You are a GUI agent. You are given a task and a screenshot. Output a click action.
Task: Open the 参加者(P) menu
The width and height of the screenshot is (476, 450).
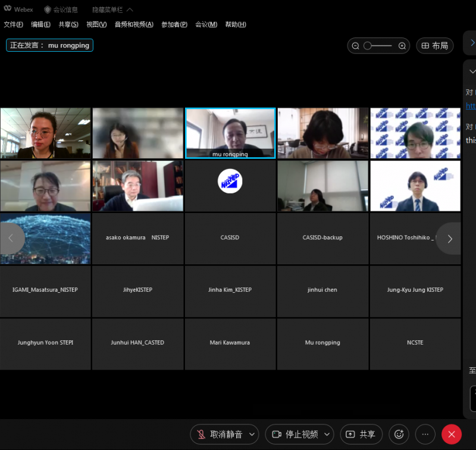point(174,24)
